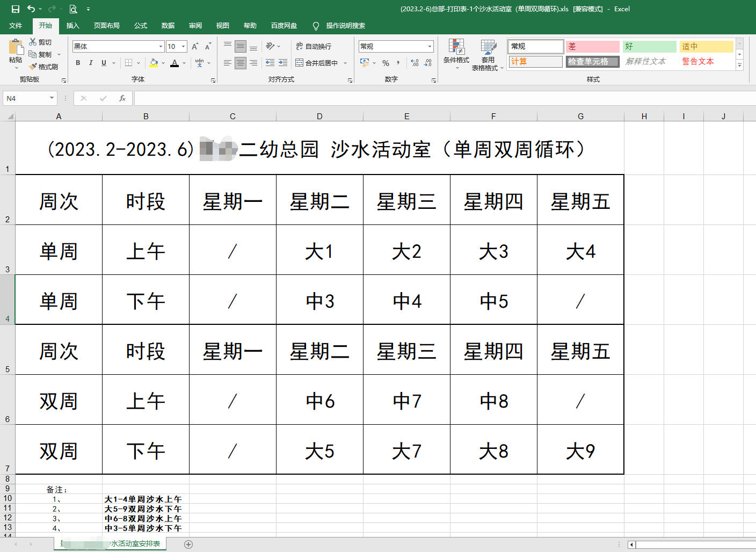756x552 pixels.
Task: Apply the 警告文本 cell style
Action: (x=706, y=62)
